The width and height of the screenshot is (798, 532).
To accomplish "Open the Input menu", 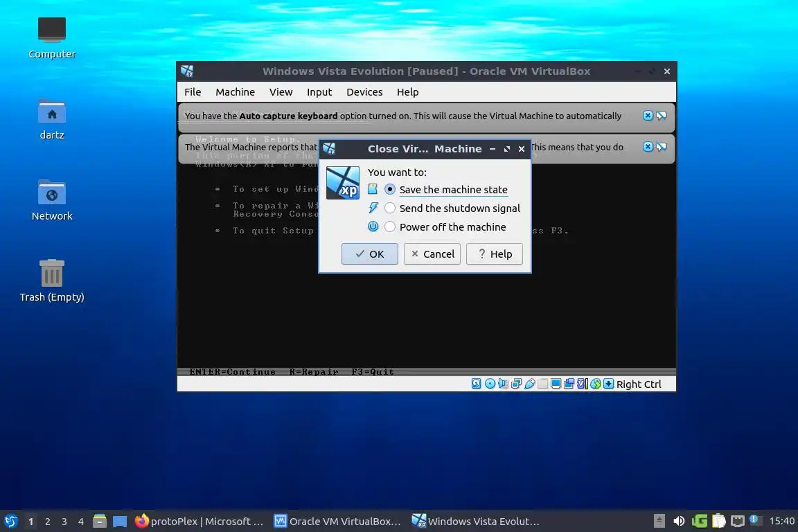I will [x=319, y=92].
